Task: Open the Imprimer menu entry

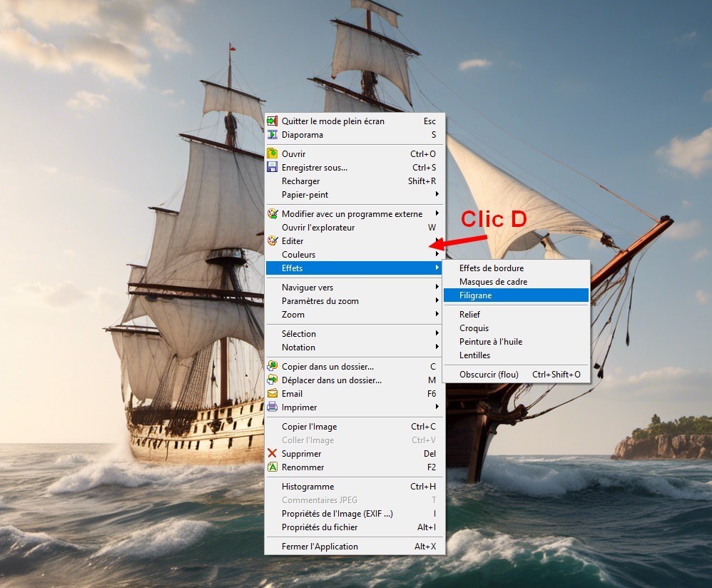Action: [354, 407]
